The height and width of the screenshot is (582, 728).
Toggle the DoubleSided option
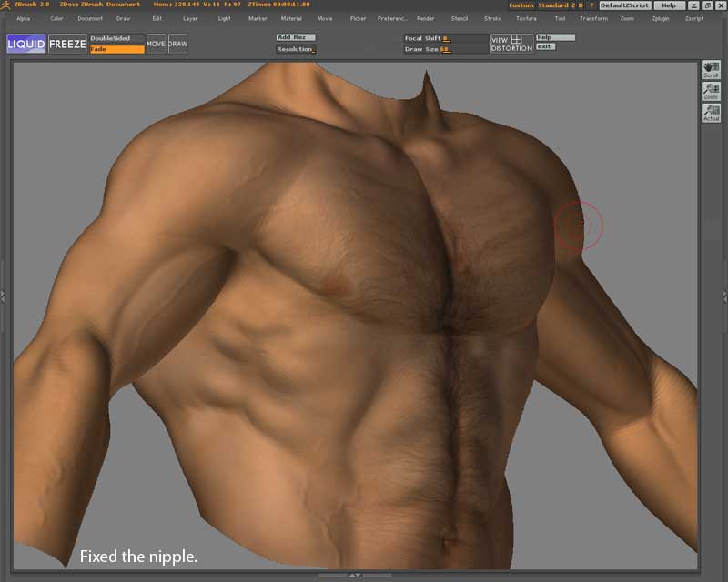[116, 38]
